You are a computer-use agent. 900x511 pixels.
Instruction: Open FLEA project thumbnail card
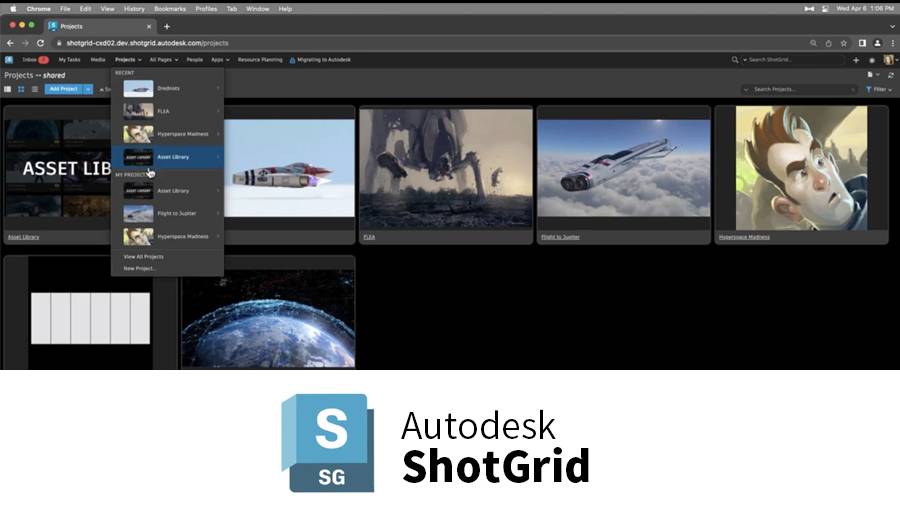point(446,168)
